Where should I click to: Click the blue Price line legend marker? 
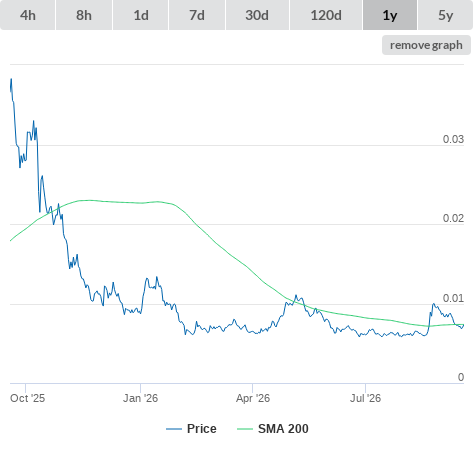coord(174,429)
